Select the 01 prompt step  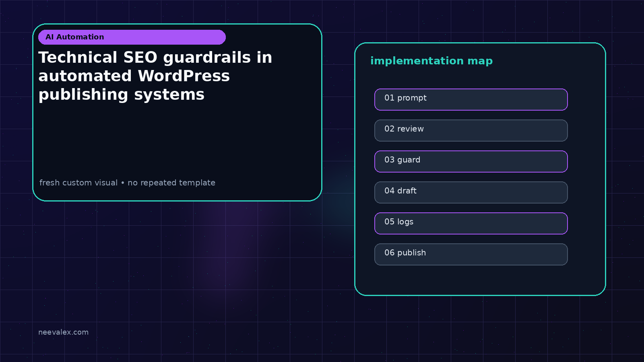coord(471,99)
